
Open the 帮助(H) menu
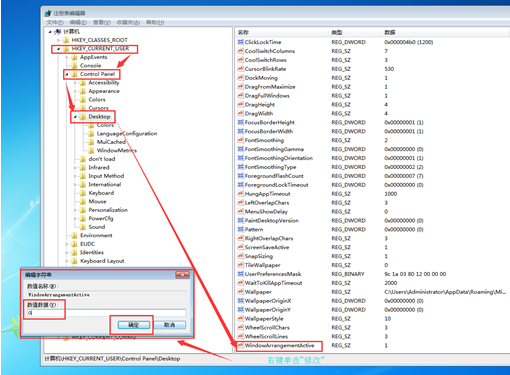point(155,22)
